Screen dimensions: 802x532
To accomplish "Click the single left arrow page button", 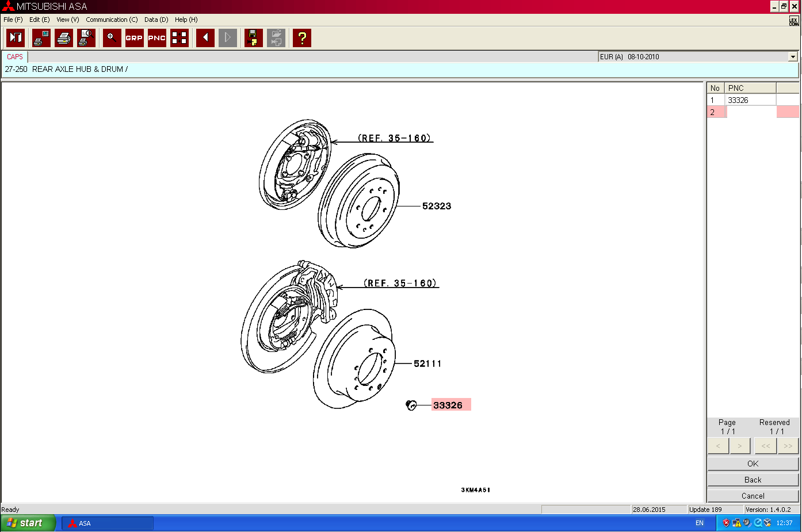I will pyautogui.click(x=718, y=446).
